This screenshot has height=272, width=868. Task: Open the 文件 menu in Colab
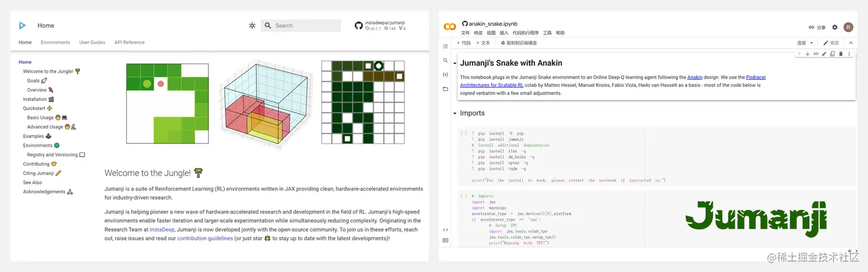point(465,33)
